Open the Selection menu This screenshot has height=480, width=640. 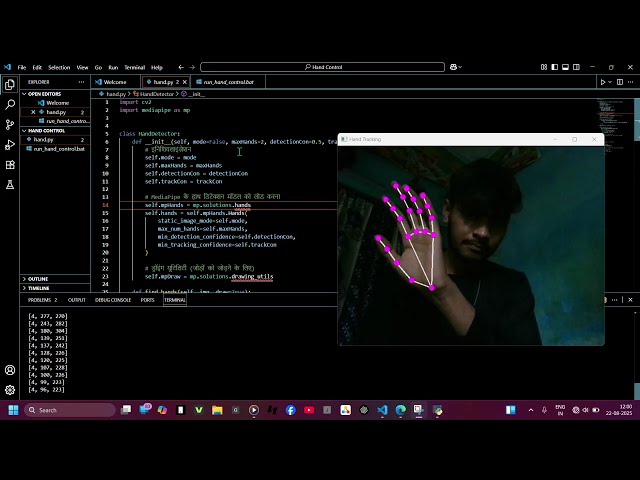59,67
